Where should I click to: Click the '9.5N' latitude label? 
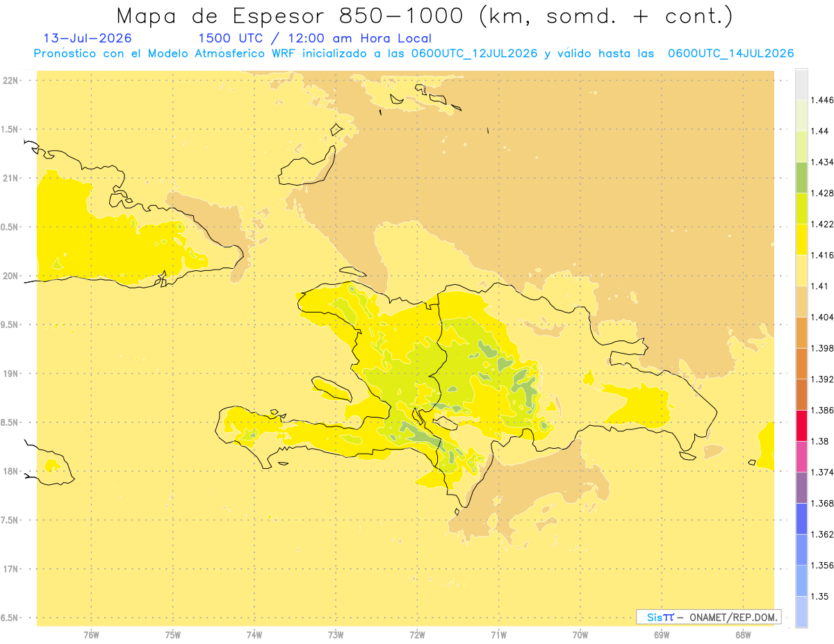tap(10, 324)
